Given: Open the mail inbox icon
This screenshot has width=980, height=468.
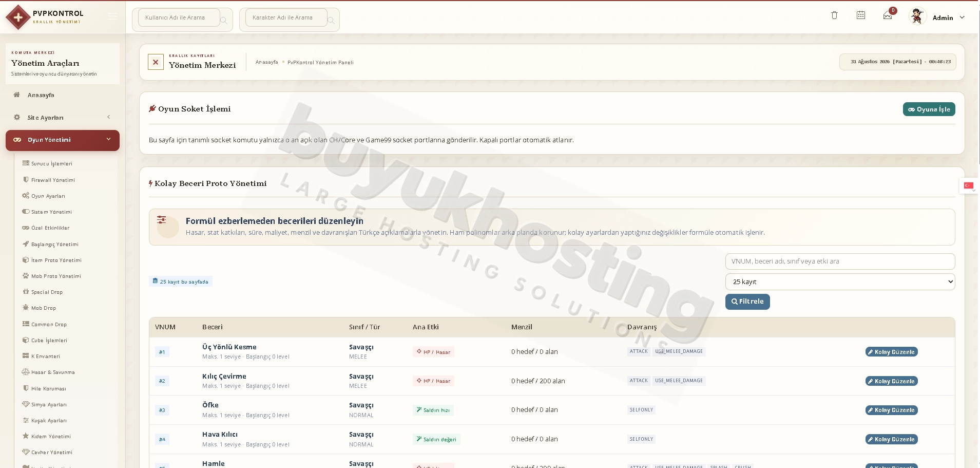Looking at the screenshot, I should click(x=888, y=16).
